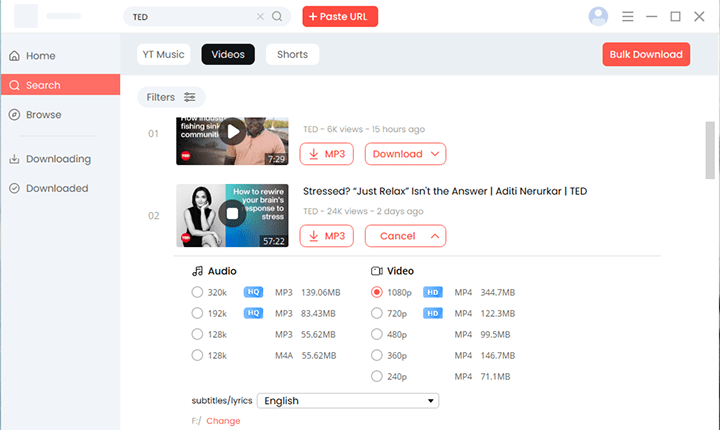Switch to the Shorts tab
Screen dimensions: 720x430
[x=292, y=54]
